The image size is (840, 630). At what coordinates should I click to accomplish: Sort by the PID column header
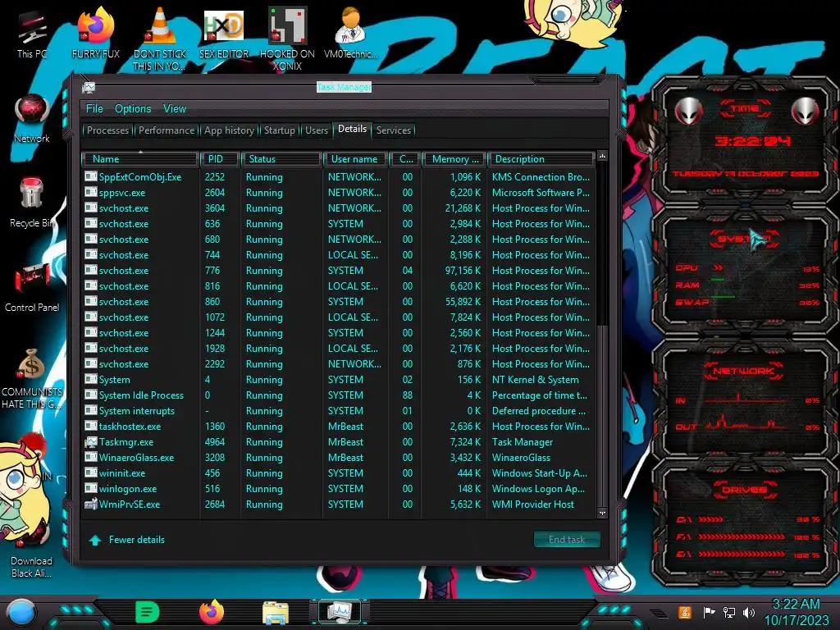click(x=220, y=159)
